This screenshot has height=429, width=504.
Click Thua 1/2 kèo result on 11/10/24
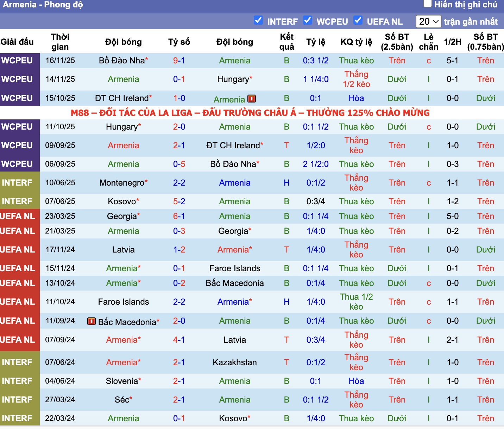click(356, 302)
